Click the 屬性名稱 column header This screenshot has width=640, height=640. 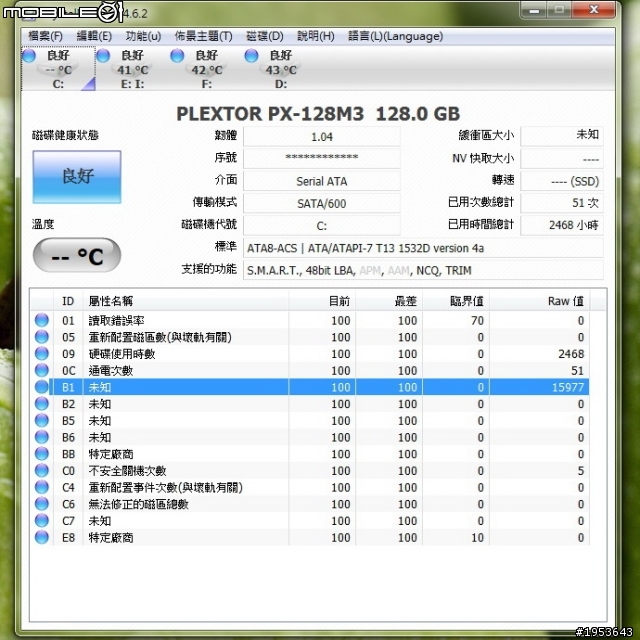coord(186,301)
